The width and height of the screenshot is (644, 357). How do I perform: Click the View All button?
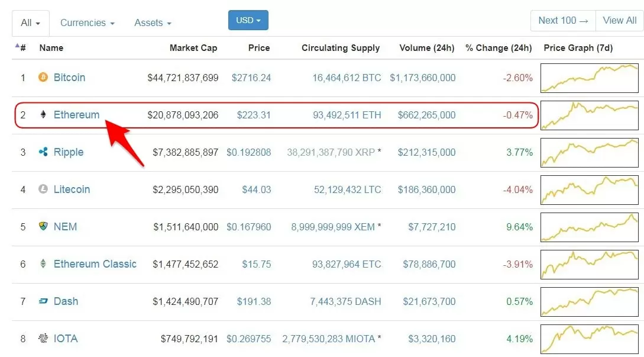point(619,21)
